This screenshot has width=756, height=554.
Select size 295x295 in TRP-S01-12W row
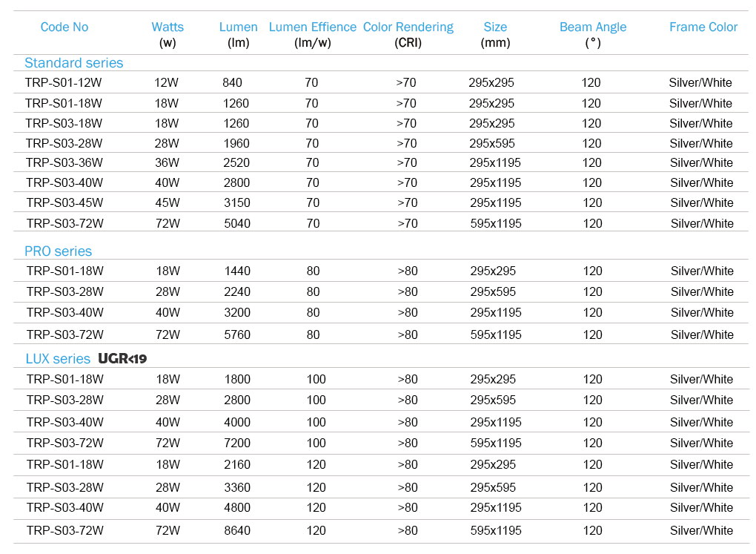pos(491,82)
